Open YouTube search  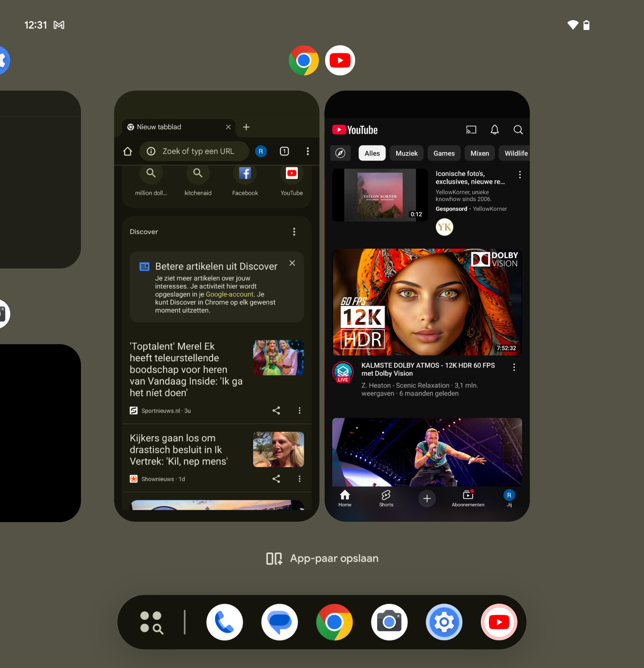pyautogui.click(x=518, y=130)
